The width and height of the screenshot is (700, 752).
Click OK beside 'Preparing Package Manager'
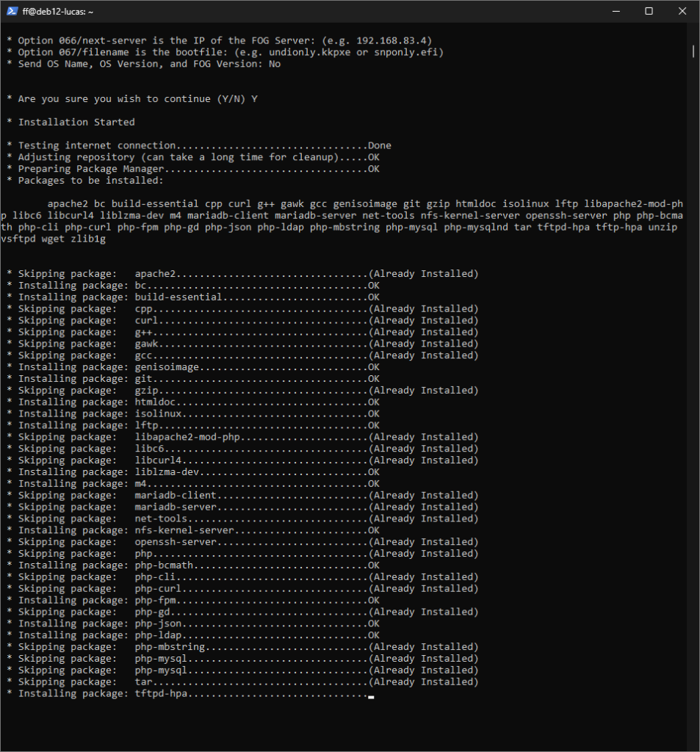coord(374,169)
